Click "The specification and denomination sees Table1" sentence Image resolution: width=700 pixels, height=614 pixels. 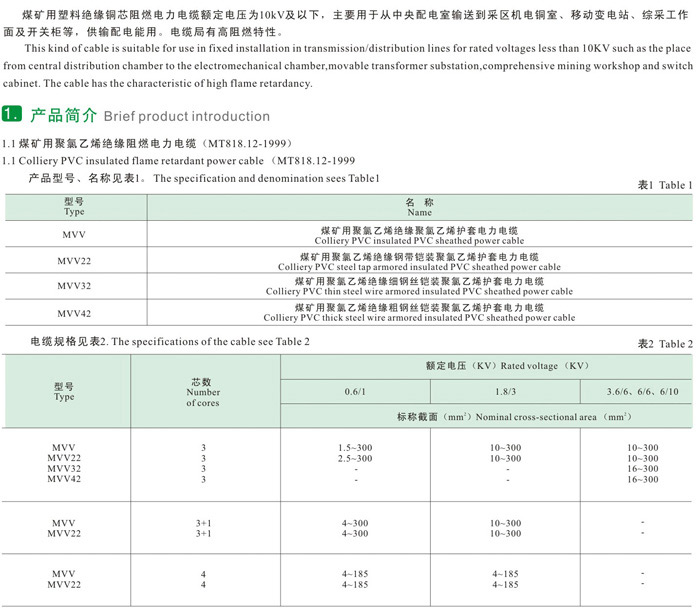266,178
